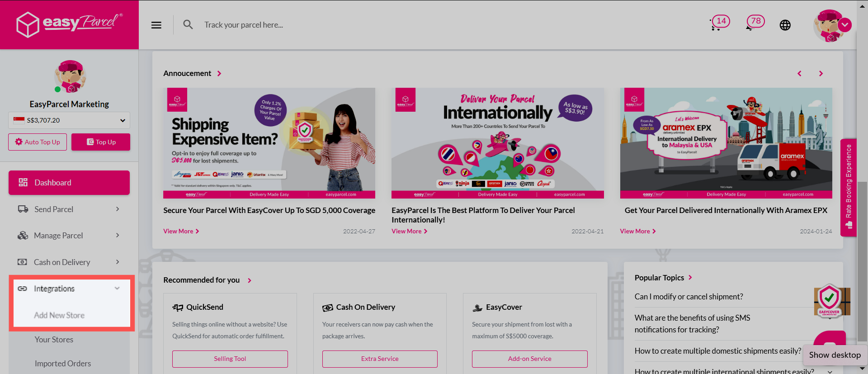Open View More for international delivery announcement

[x=410, y=231]
